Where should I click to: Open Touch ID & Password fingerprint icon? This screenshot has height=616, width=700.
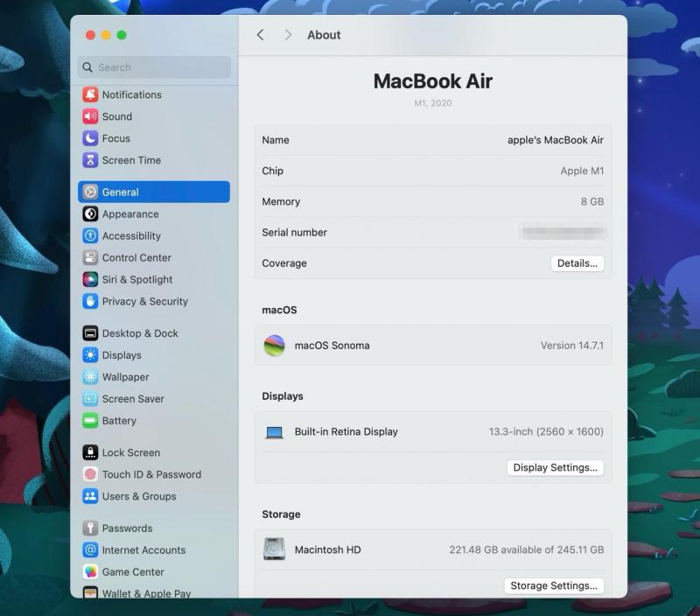(90, 474)
